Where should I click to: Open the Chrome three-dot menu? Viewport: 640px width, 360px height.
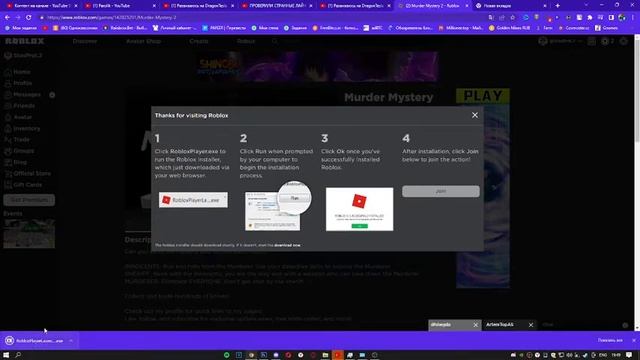633,18
